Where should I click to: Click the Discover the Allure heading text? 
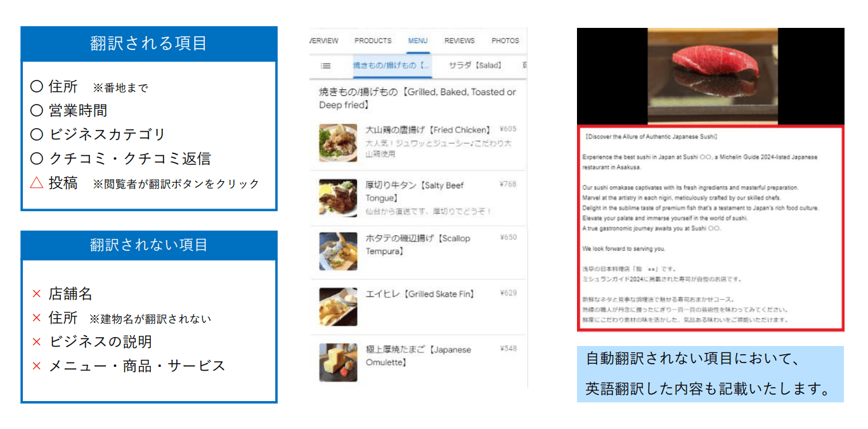click(x=650, y=136)
